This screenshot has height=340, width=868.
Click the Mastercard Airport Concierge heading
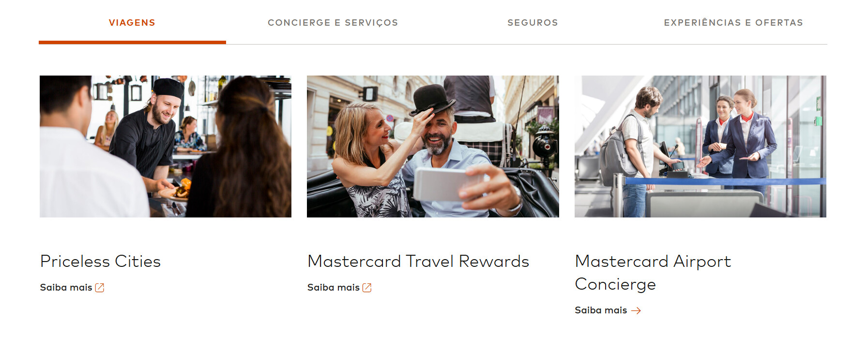click(x=653, y=272)
